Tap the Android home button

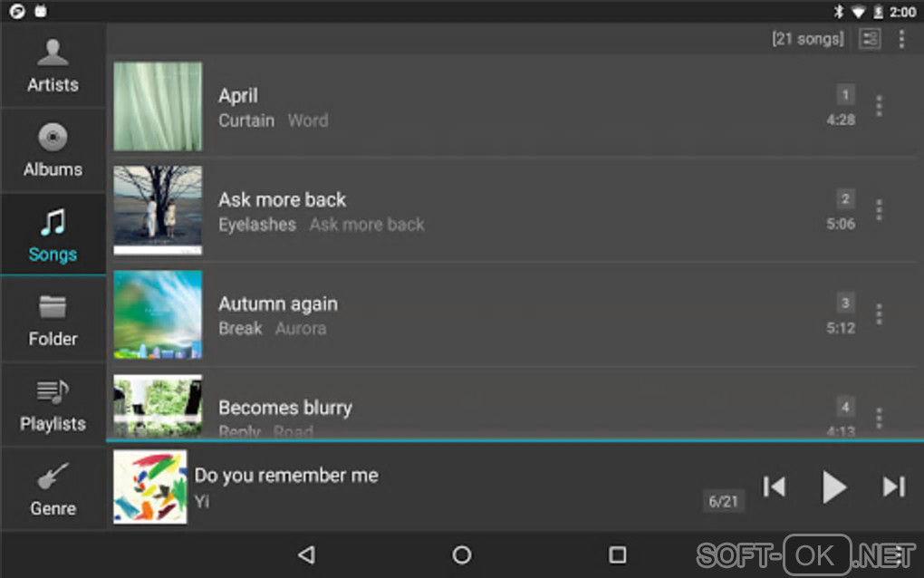pos(462,554)
